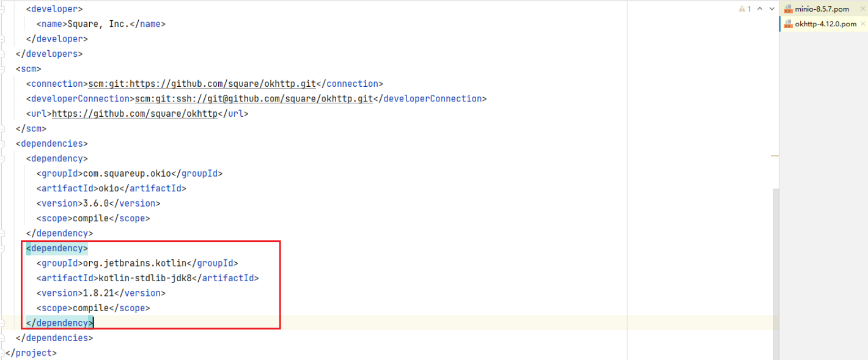Close the okhttp-4.12.0.pom tab
This screenshot has height=360, width=868.
point(862,24)
